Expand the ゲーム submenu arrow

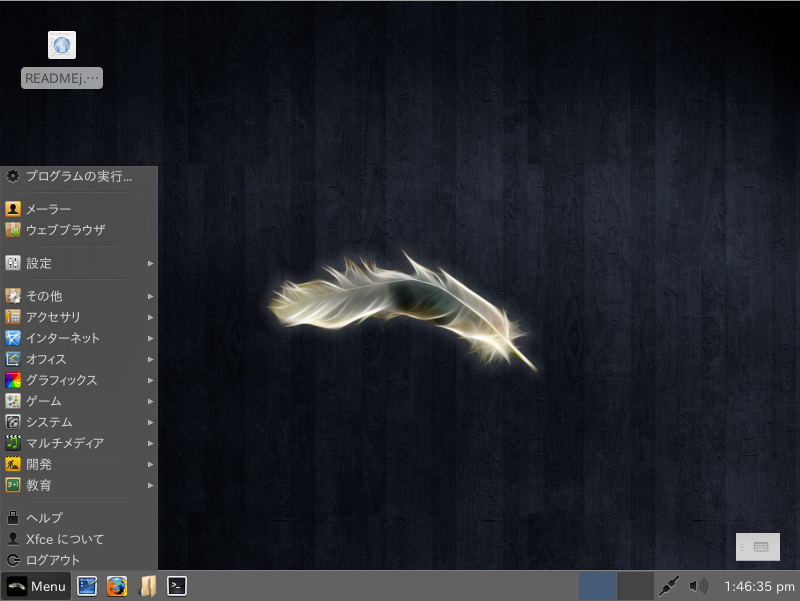click(151, 402)
